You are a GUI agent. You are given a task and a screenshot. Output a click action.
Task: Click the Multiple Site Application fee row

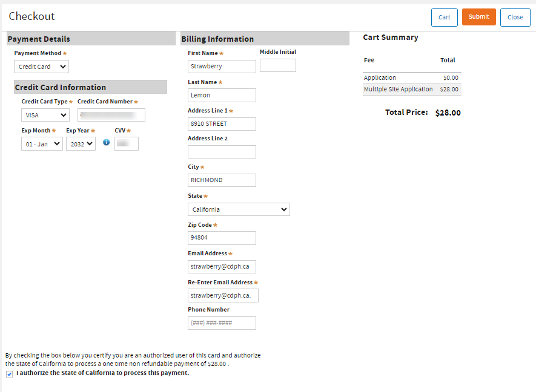(412, 90)
